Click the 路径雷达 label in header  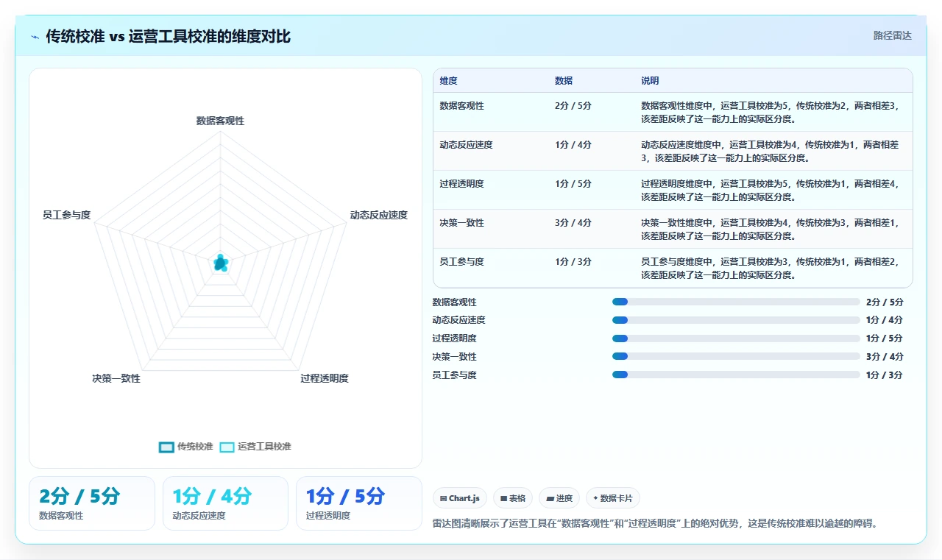tap(893, 35)
